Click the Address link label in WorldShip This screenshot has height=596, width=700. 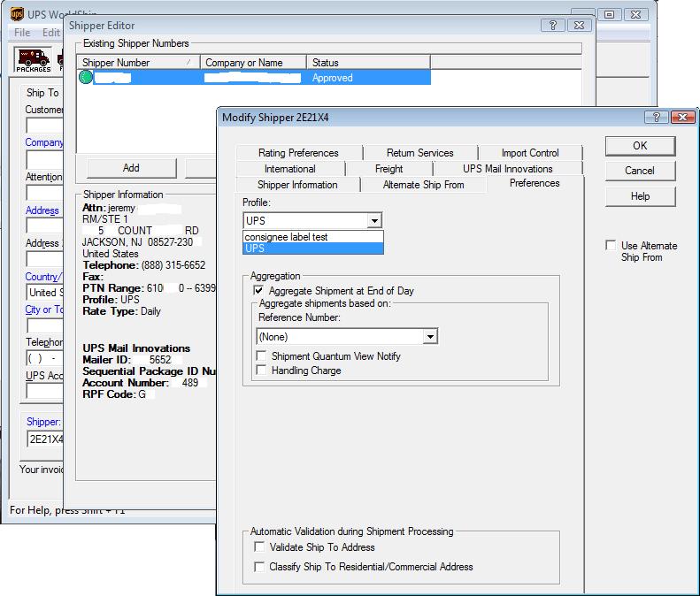tap(42, 210)
